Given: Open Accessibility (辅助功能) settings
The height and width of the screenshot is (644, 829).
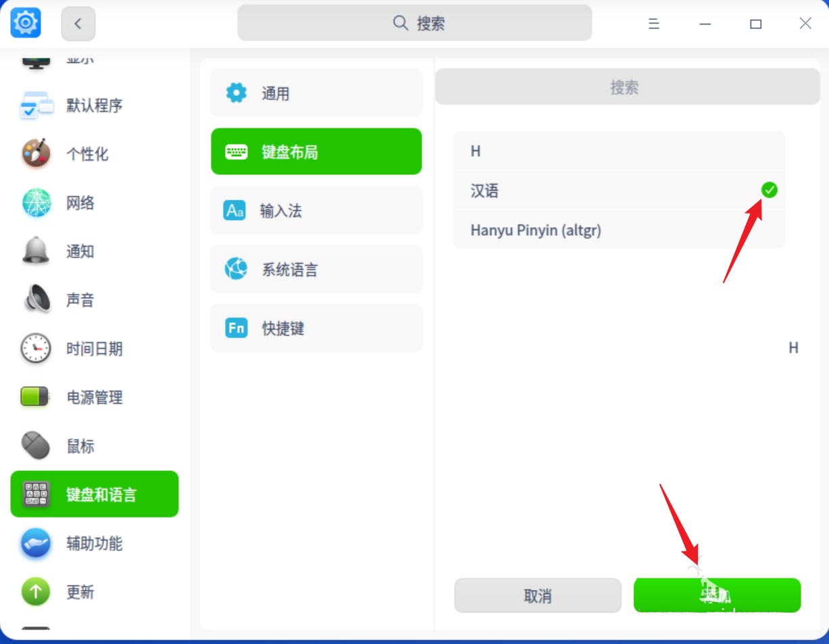Looking at the screenshot, I should (x=95, y=543).
